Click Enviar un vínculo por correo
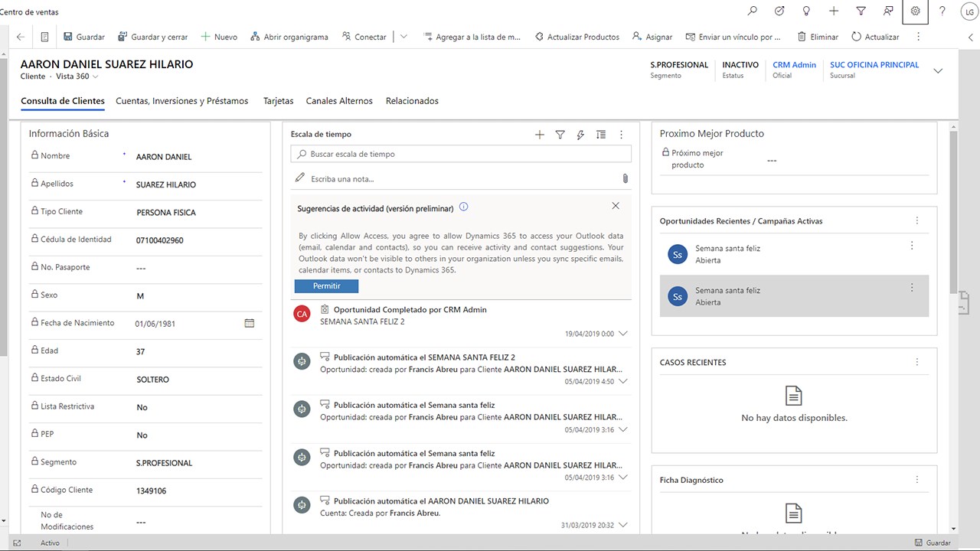The image size is (980, 551). [733, 37]
